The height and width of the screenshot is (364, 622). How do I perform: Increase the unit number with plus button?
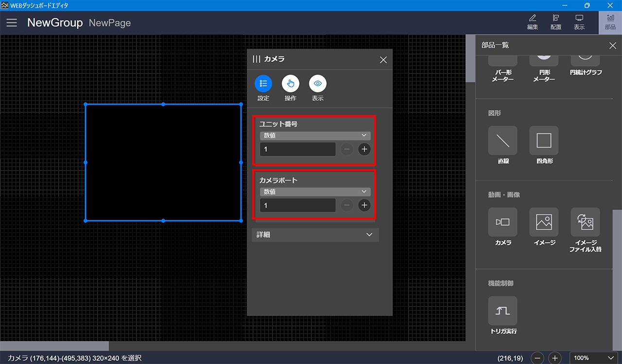(x=364, y=149)
